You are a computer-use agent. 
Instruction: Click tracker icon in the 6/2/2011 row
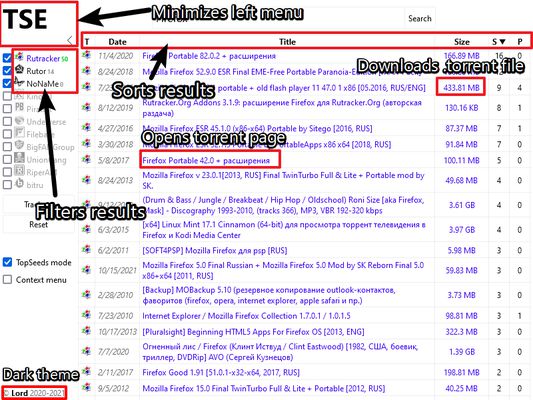87,250
